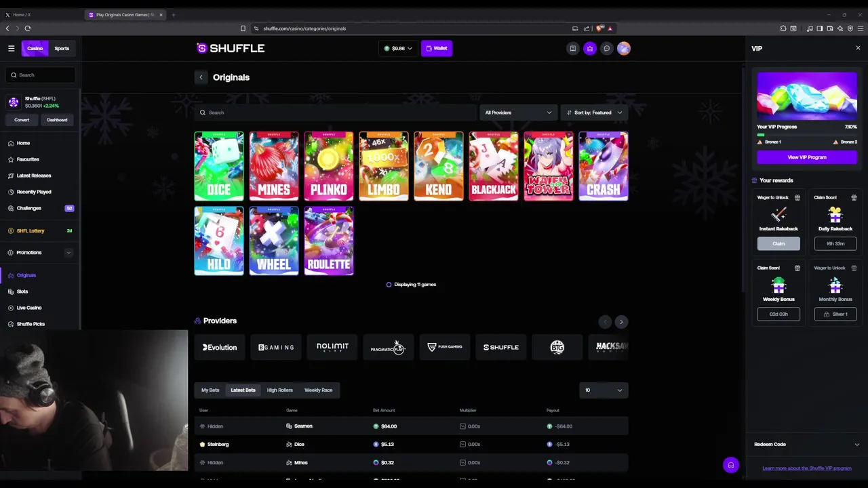Open the balance currency dropdown
Image resolution: width=868 pixels, height=488 pixels.
pos(398,48)
